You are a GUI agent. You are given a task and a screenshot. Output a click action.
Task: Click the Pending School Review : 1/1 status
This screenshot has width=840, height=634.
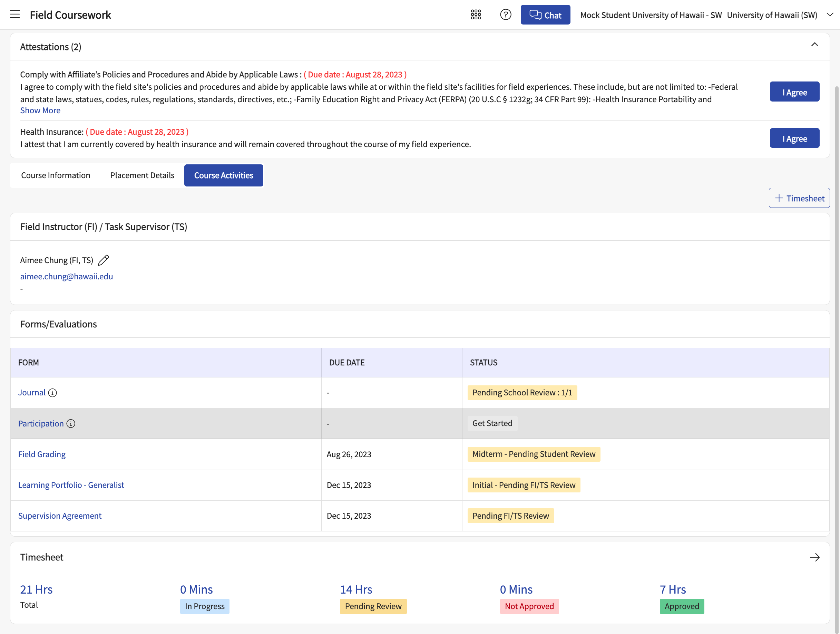pyautogui.click(x=522, y=392)
